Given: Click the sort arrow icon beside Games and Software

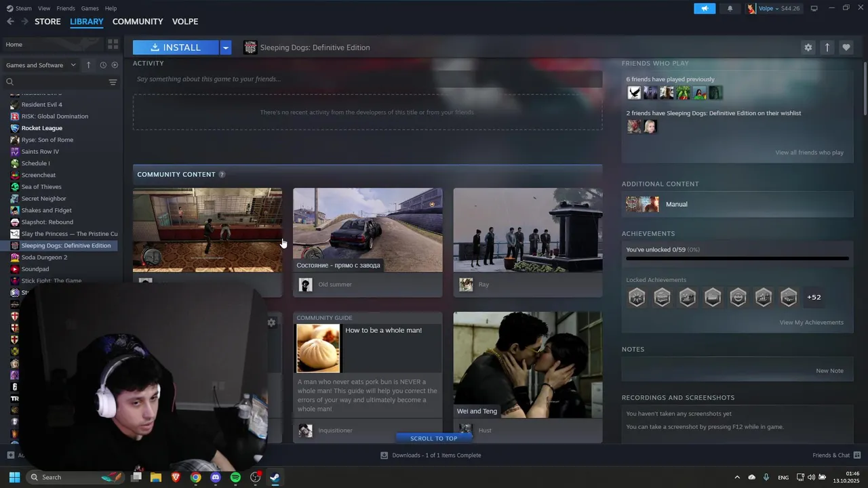Looking at the screenshot, I should pos(88,65).
